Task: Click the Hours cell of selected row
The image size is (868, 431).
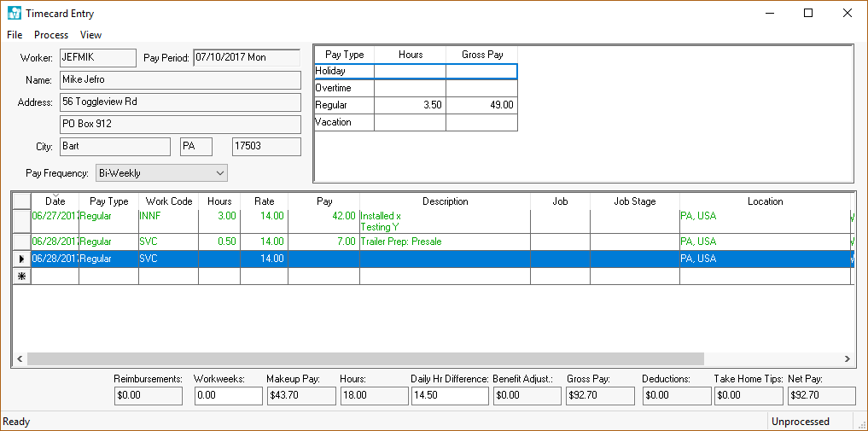Action: (x=219, y=259)
